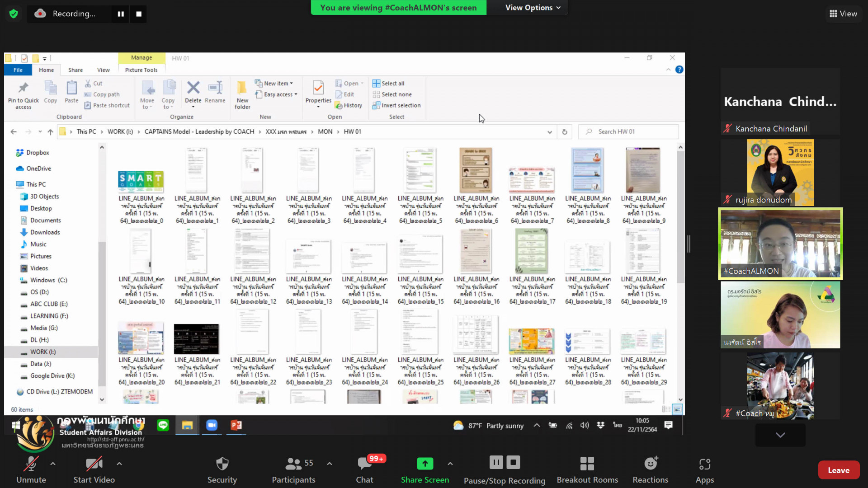Click the green Share Screen icon
Viewport: 868px width, 488px height.
coord(425,464)
